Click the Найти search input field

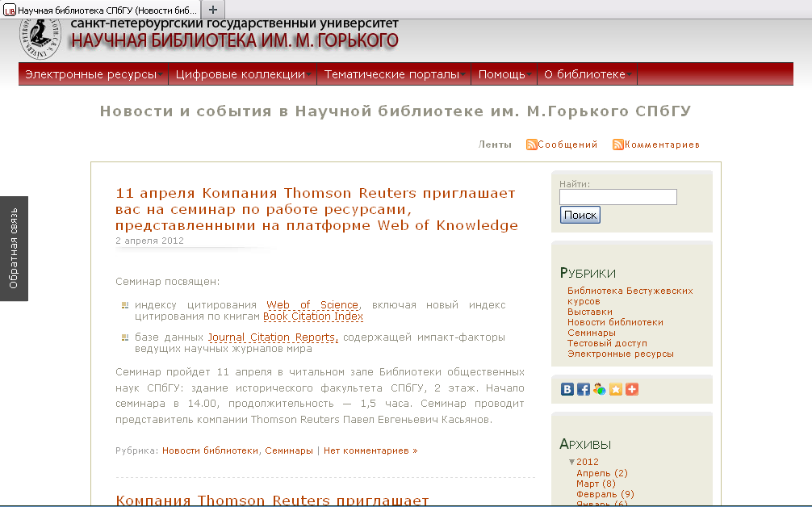[617, 197]
